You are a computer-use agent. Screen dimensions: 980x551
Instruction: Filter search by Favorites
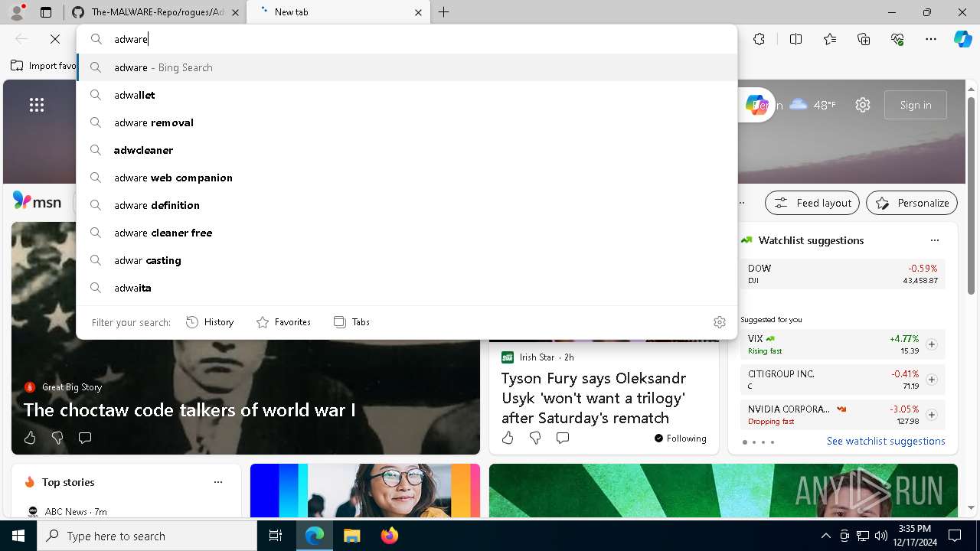pos(283,322)
